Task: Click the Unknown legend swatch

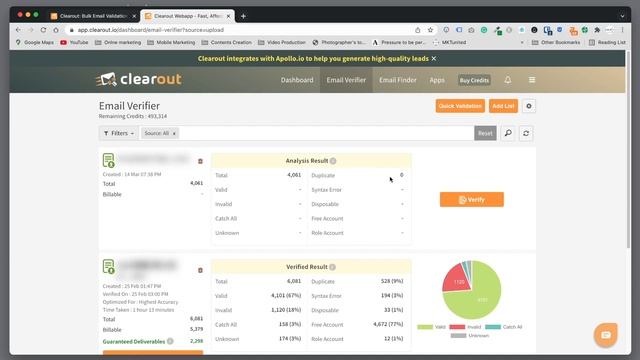Action: pyautogui.click(x=458, y=336)
